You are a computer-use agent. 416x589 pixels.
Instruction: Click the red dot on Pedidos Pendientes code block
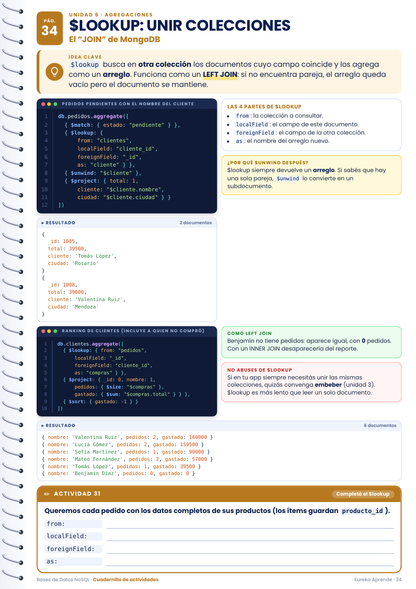click(44, 104)
